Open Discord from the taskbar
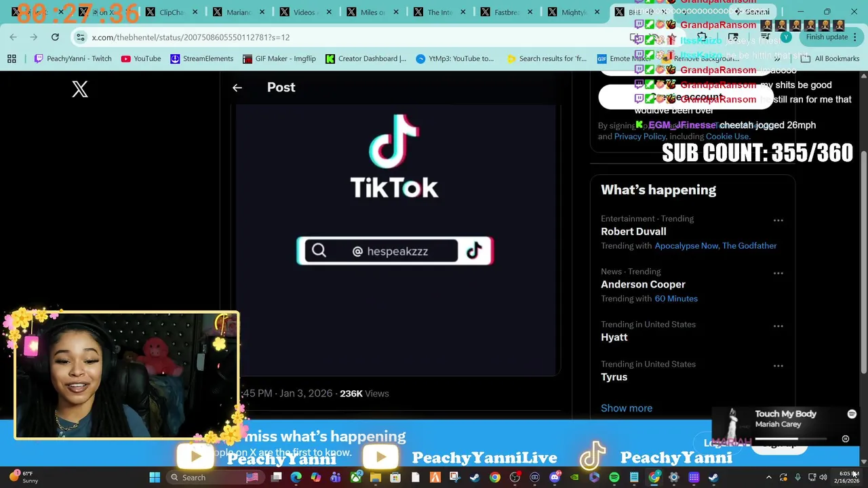The image size is (868, 488). click(555, 478)
